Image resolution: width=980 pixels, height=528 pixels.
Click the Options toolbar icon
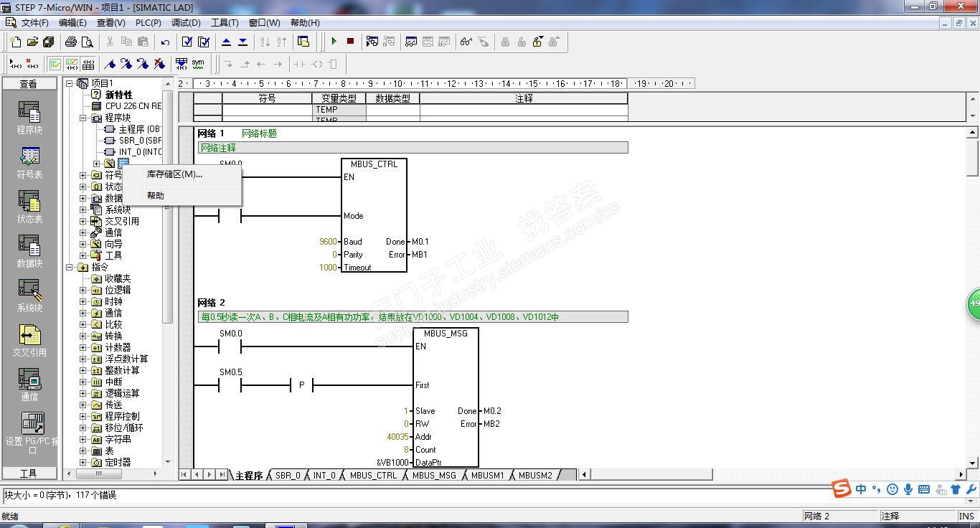tap(303, 42)
